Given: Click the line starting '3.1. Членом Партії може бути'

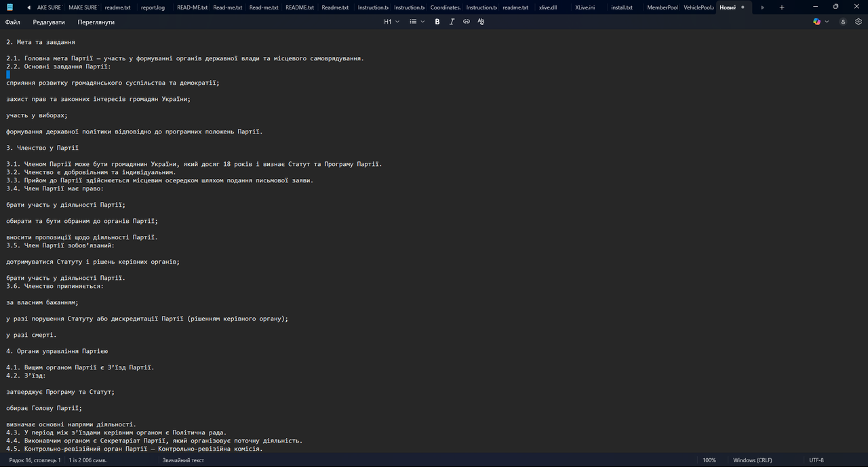Looking at the screenshot, I should (194, 164).
